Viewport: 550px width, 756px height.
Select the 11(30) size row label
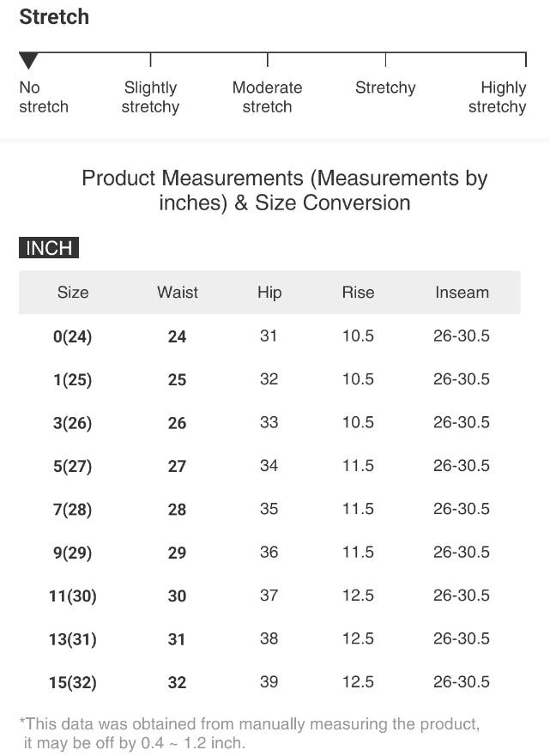pyautogui.click(x=73, y=596)
